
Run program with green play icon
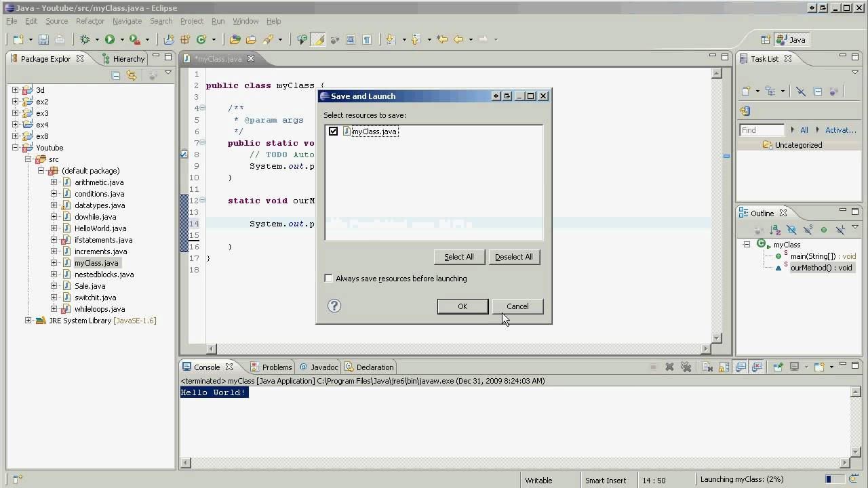click(x=110, y=40)
